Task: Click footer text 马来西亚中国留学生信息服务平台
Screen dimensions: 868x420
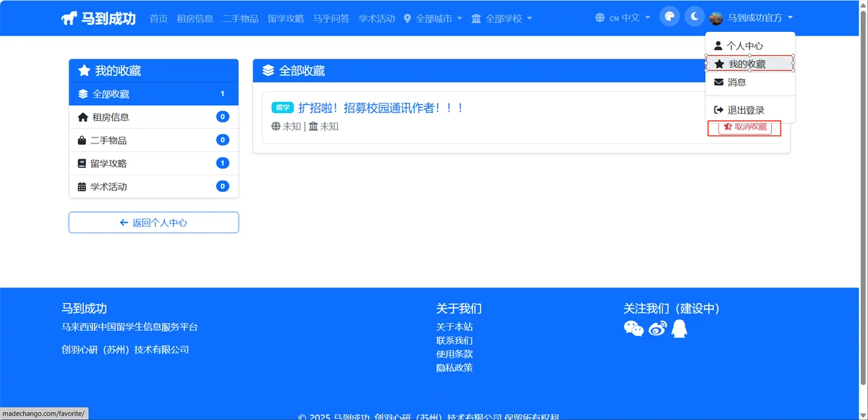Action: tap(129, 327)
